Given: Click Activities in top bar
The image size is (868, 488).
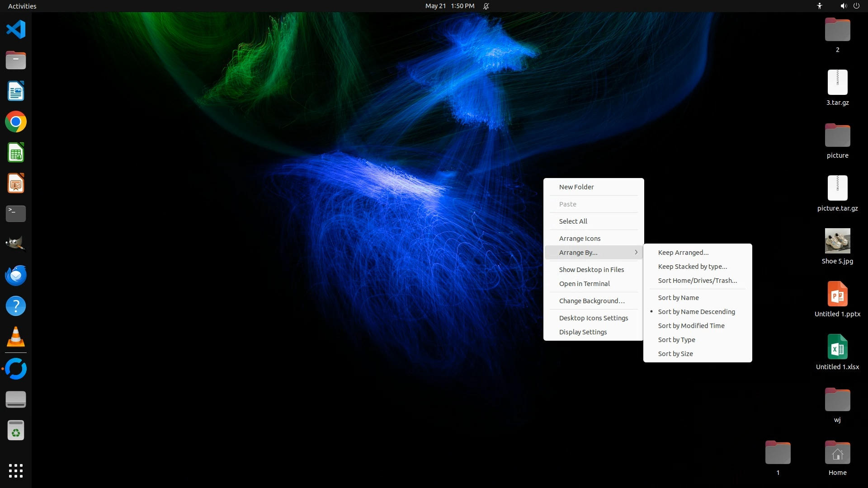Looking at the screenshot, I should pos(22,6).
